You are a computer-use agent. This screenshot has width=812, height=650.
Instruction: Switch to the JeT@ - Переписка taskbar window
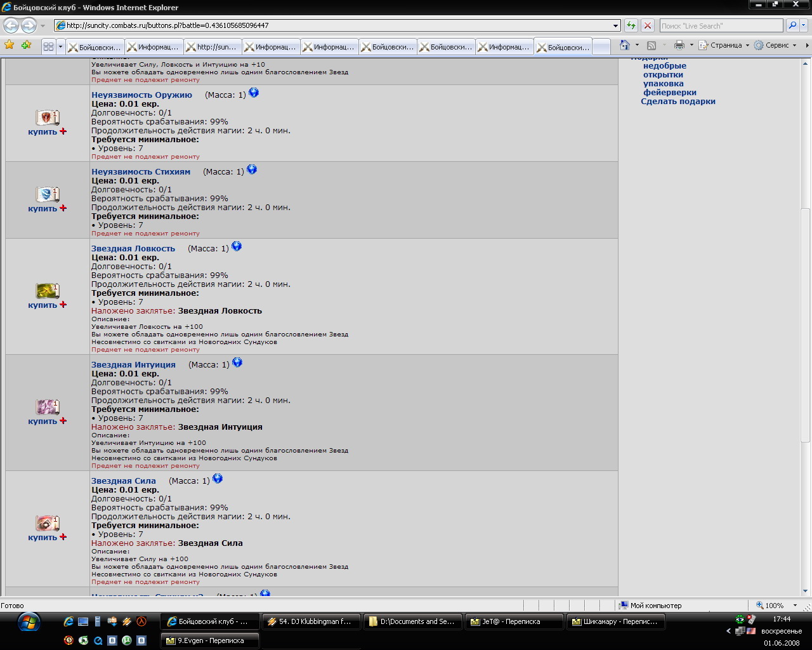pyautogui.click(x=514, y=621)
